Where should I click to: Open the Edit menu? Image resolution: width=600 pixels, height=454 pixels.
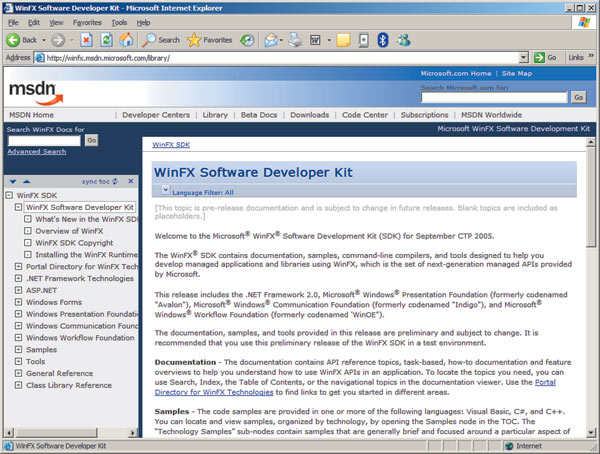[34, 23]
